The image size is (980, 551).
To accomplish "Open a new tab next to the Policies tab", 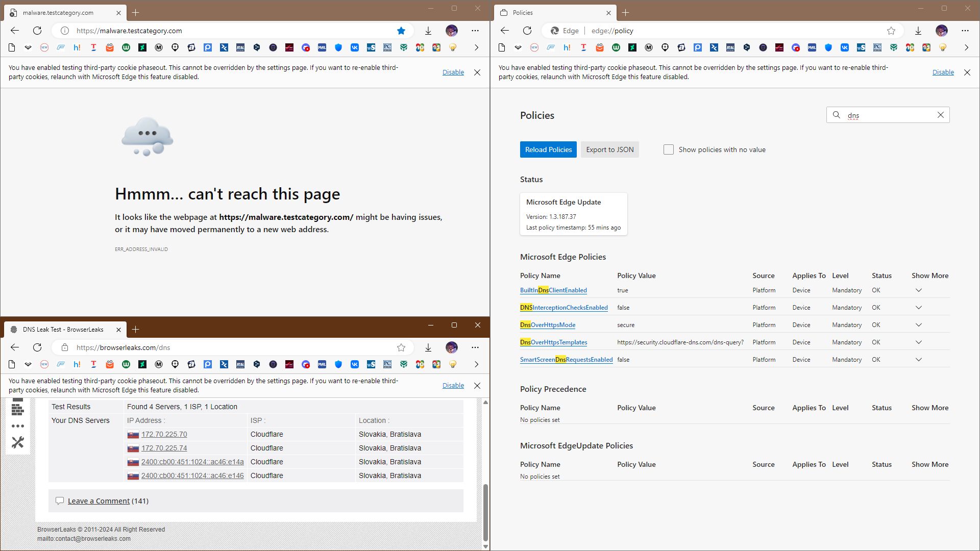I will (626, 12).
